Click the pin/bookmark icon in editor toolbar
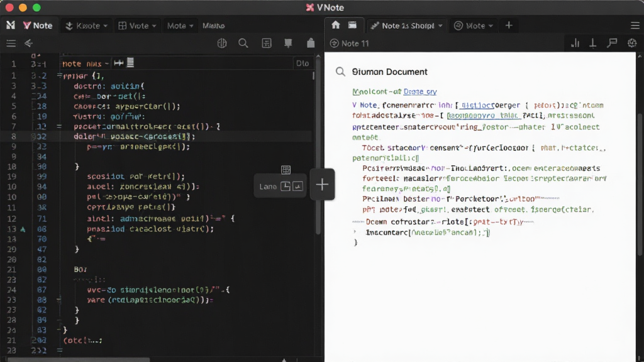Image resolution: width=644 pixels, height=362 pixels. coord(288,43)
